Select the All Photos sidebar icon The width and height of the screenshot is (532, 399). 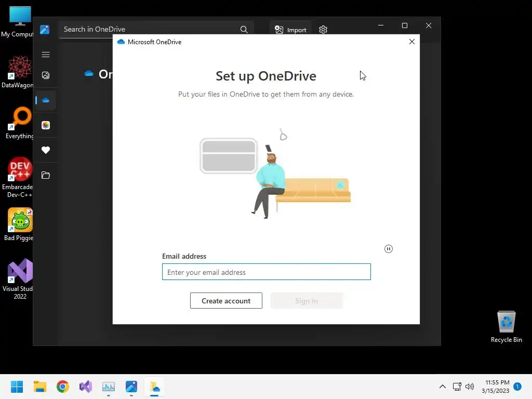coord(46,75)
